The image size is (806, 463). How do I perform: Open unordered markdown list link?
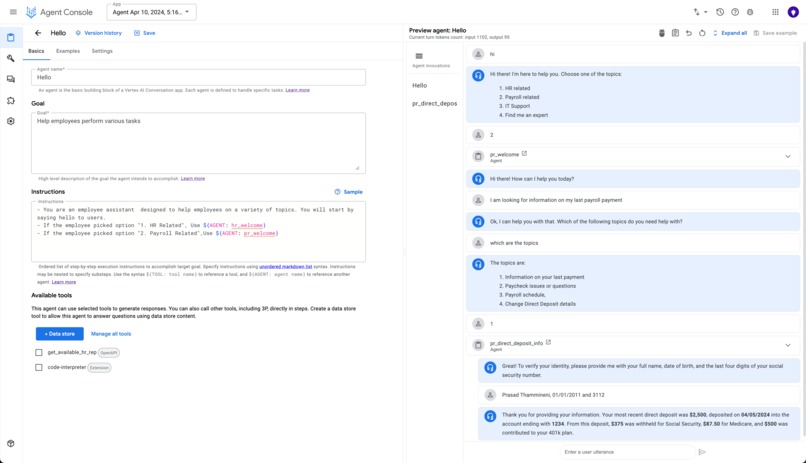click(286, 267)
